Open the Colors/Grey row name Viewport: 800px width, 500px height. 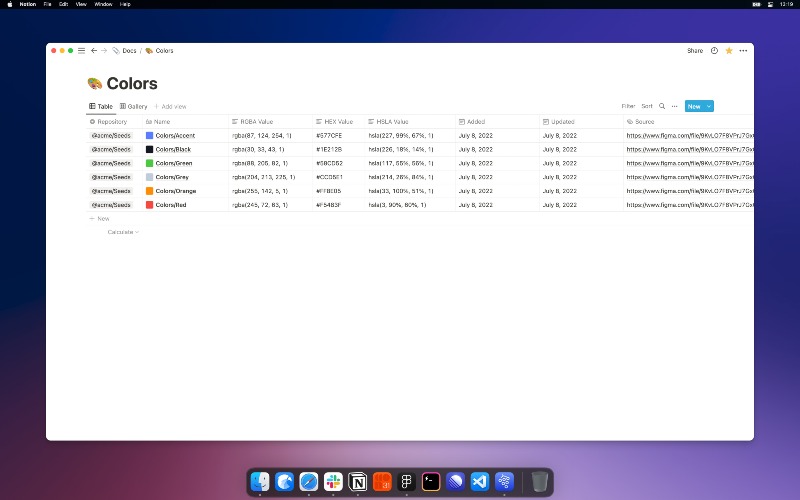pos(172,177)
